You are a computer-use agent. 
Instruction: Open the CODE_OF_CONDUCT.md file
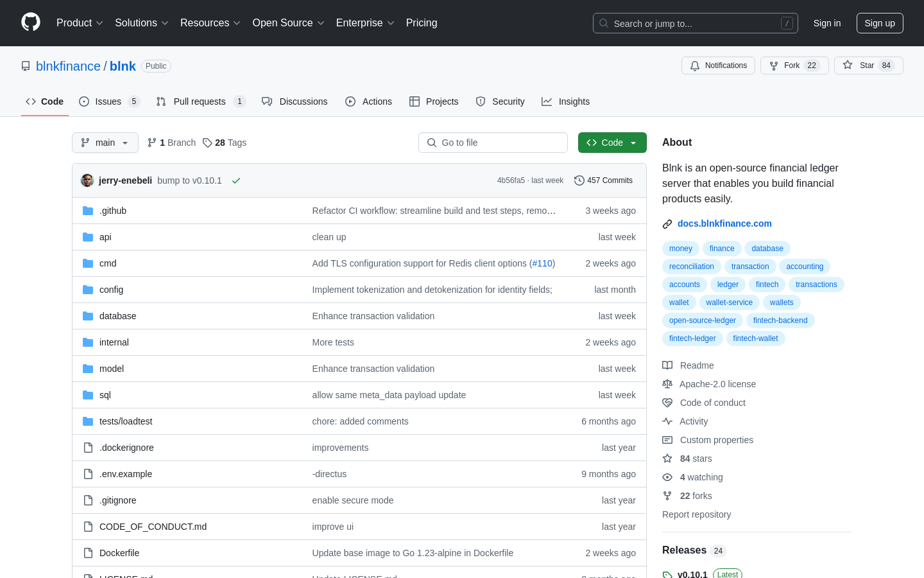coord(153,527)
